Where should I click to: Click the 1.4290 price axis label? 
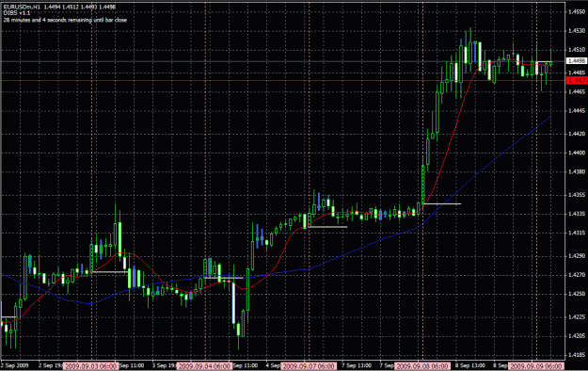(x=577, y=256)
